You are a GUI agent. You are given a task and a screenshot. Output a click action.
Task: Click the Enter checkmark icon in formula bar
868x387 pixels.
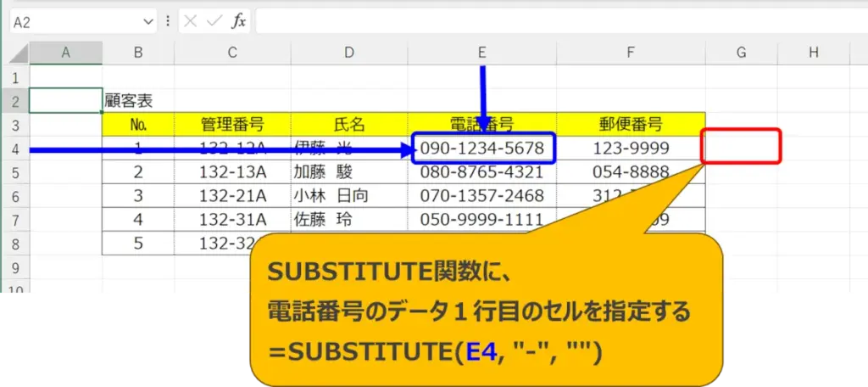click(x=214, y=21)
